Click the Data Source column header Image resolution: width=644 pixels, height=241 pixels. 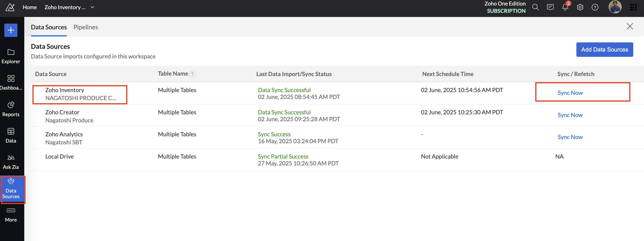51,74
